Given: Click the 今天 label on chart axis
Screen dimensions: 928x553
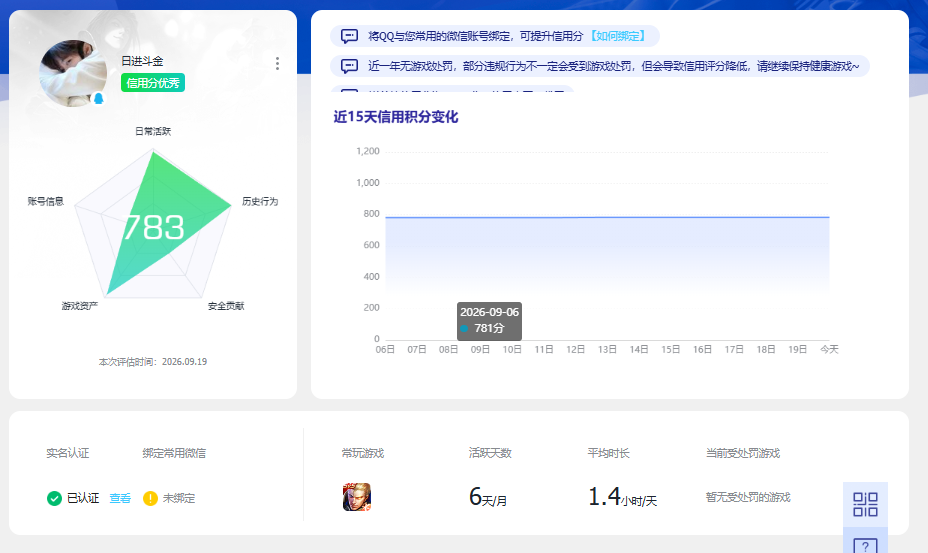Looking at the screenshot, I should click(x=829, y=349).
